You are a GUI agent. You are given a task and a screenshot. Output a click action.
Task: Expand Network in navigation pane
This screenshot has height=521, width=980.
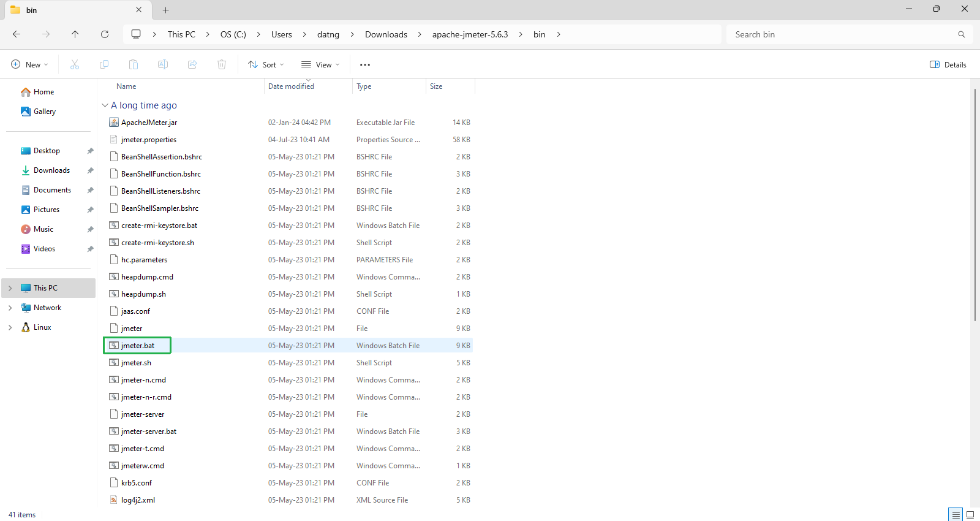coord(10,308)
